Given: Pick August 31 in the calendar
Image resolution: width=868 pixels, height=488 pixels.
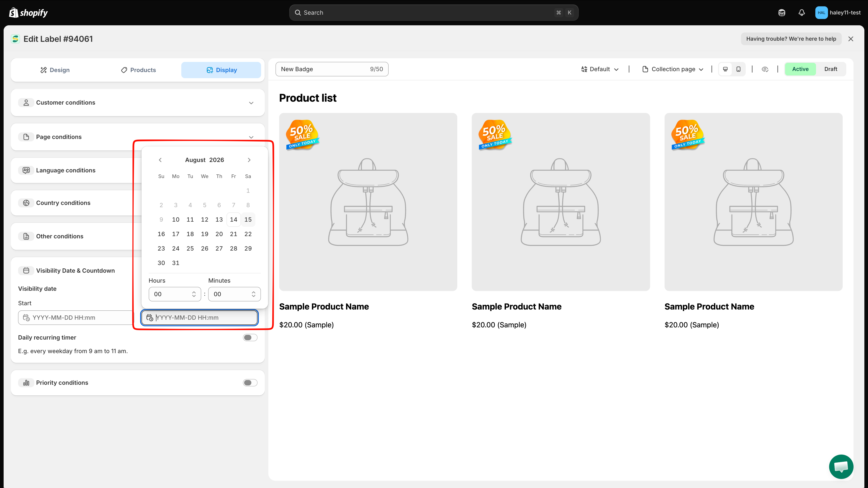Looking at the screenshot, I should tap(176, 263).
